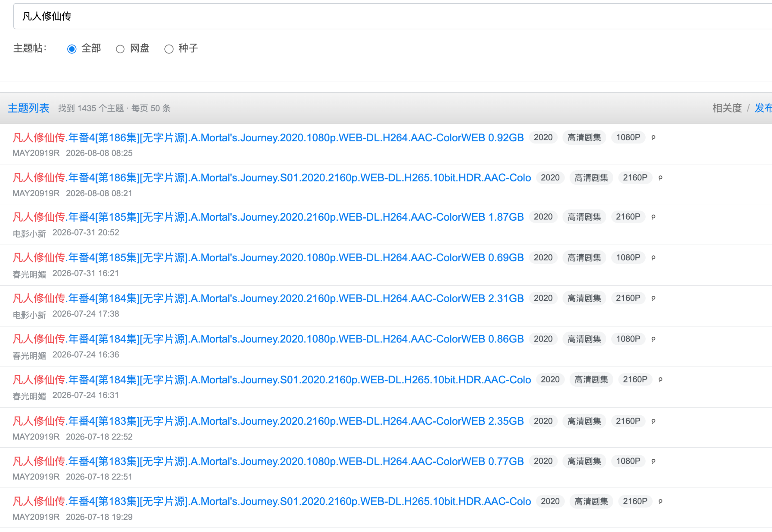Open author MAY20919R posted at 08:25
Screen dimensions: 772x532
coord(36,153)
